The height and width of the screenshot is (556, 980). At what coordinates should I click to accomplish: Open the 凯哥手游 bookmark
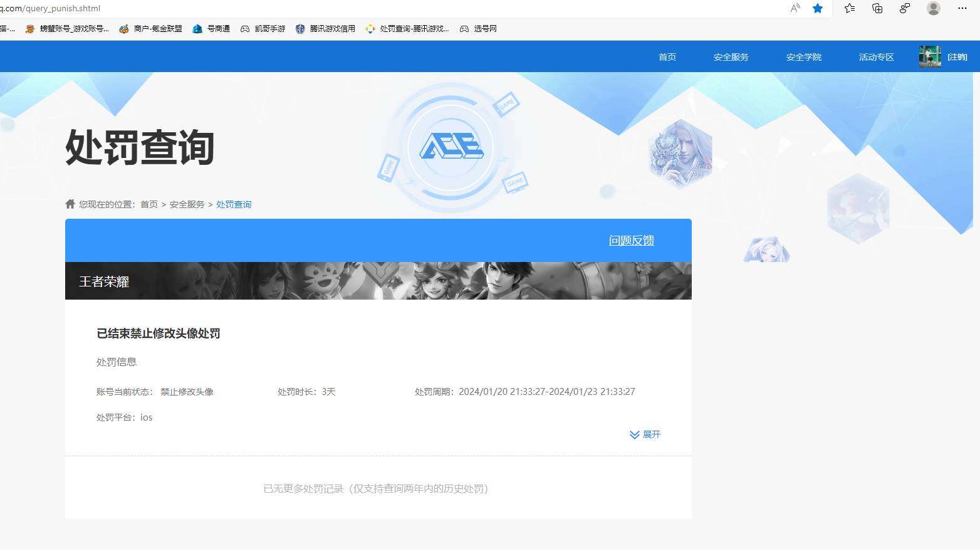click(x=263, y=28)
